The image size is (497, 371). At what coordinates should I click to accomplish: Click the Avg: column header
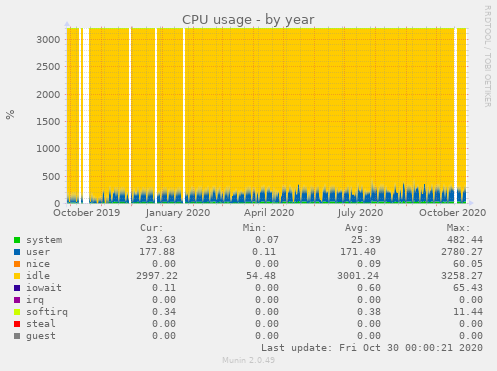pos(356,228)
